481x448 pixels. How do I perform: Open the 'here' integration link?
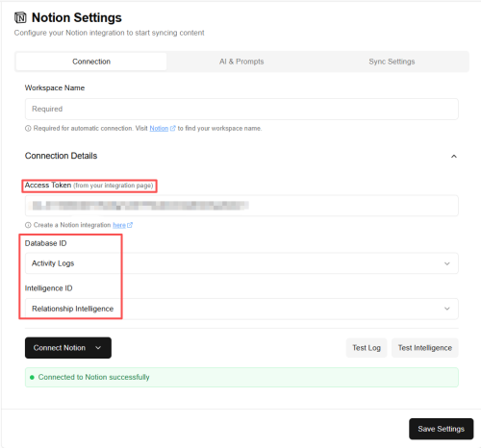(x=119, y=225)
